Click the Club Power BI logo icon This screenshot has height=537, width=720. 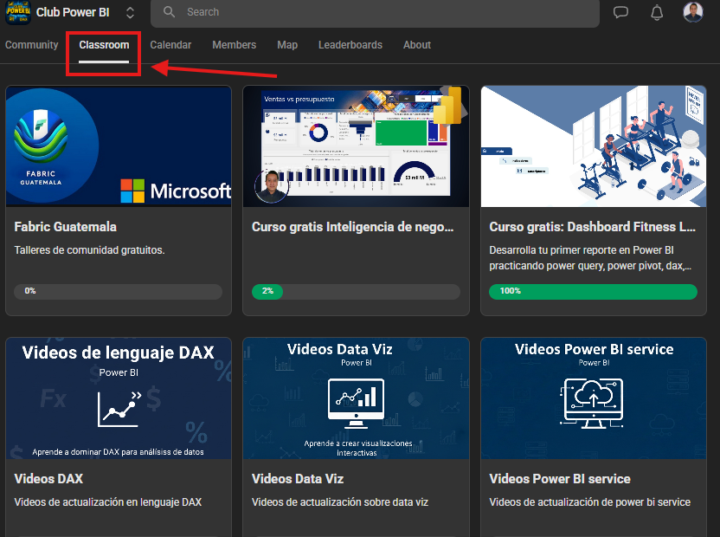pos(17,11)
